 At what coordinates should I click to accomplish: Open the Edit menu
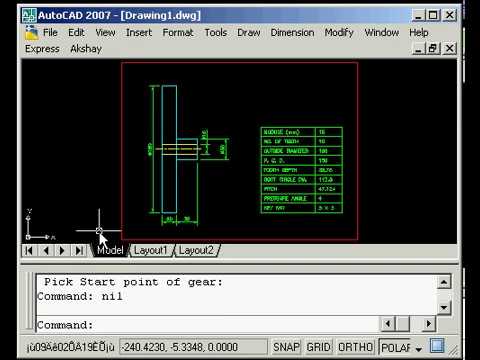(x=76, y=33)
